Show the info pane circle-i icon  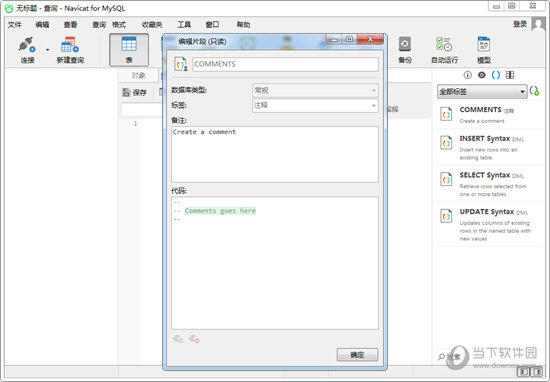(467, 75)
